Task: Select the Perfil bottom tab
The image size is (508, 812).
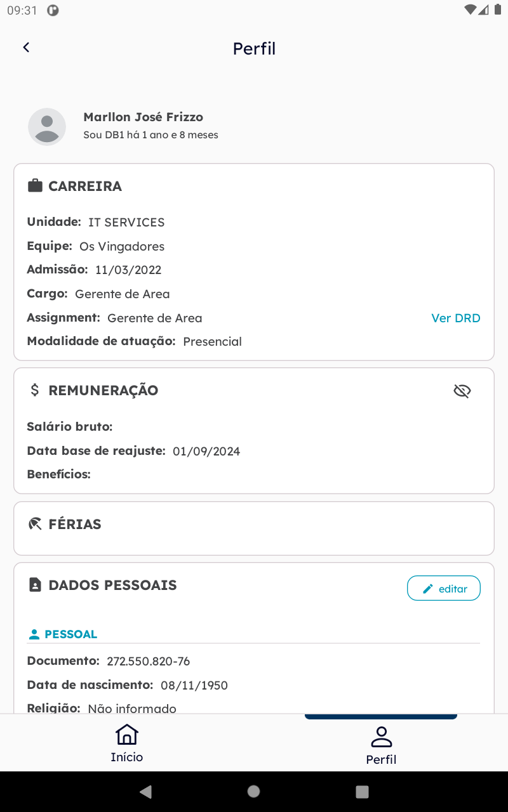Action: click(381, 745)
